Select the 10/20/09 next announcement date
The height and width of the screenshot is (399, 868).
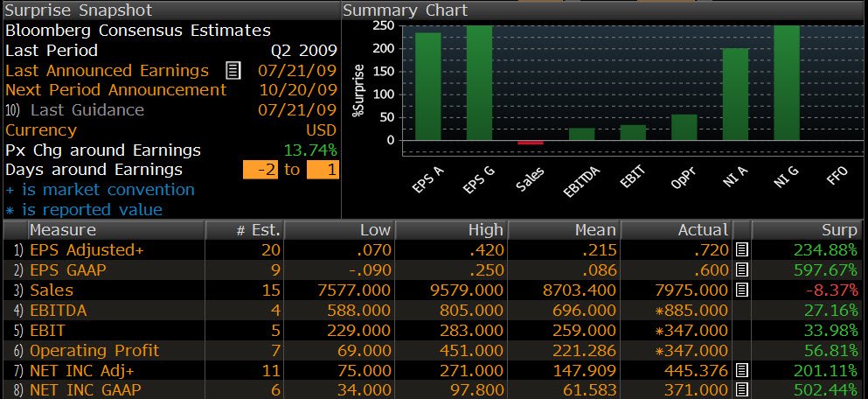click(297, 90)
